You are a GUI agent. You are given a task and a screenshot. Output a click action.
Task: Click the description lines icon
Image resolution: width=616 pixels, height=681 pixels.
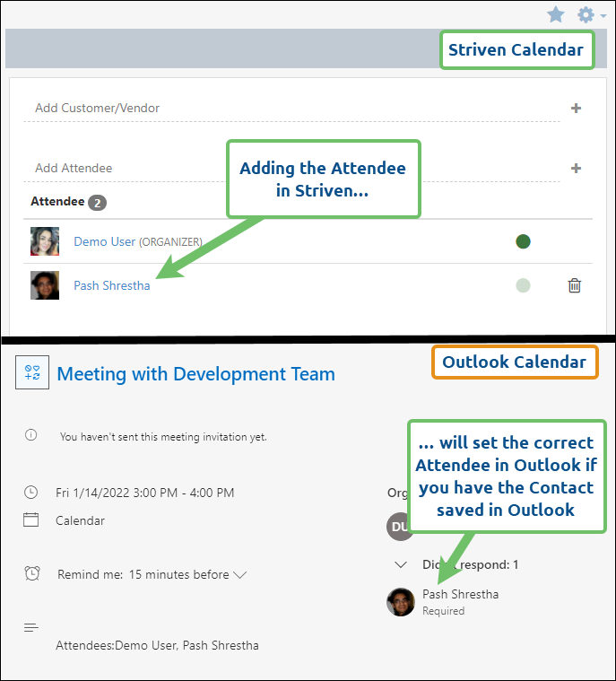(31, 627)
